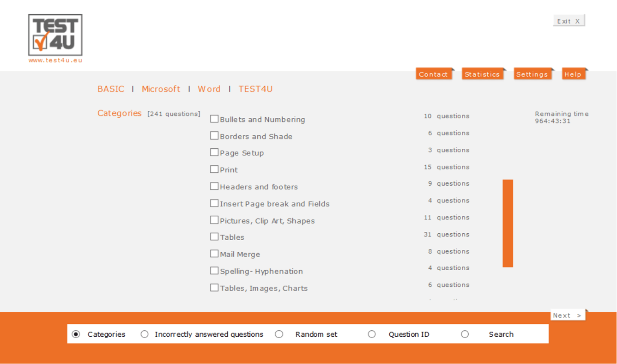Select the Categories radio option
Screen dimensions: 617x364
[76, 334]
